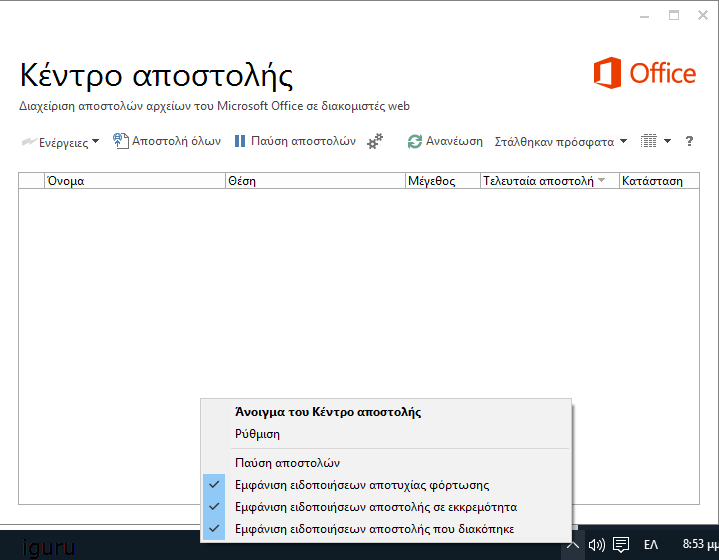Show hidden tray icons chevron

click(573, 545)
